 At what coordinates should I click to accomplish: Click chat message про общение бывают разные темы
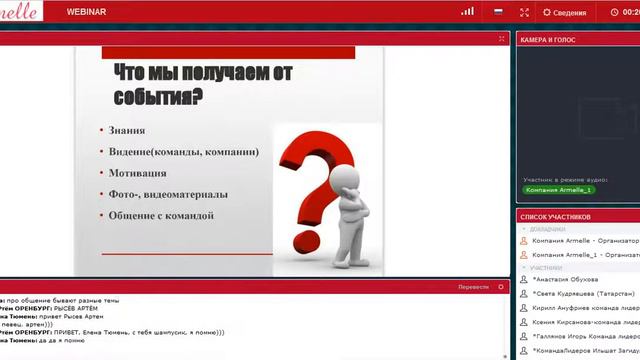pos(63,300)
